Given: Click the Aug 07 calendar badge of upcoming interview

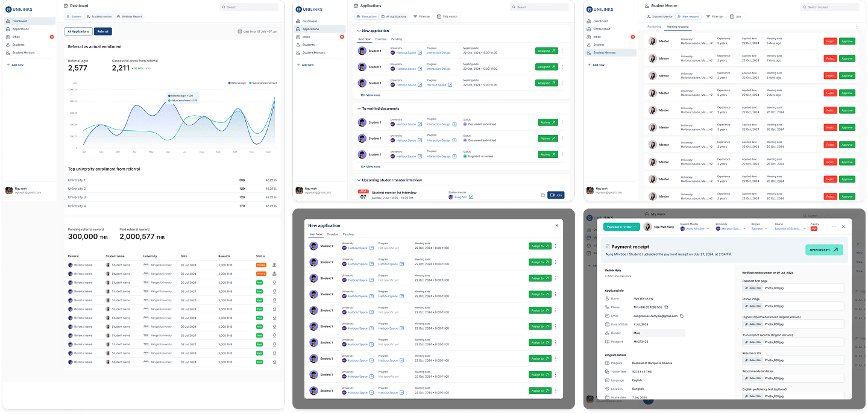Looking at the screenshot, I should (363, 195).
